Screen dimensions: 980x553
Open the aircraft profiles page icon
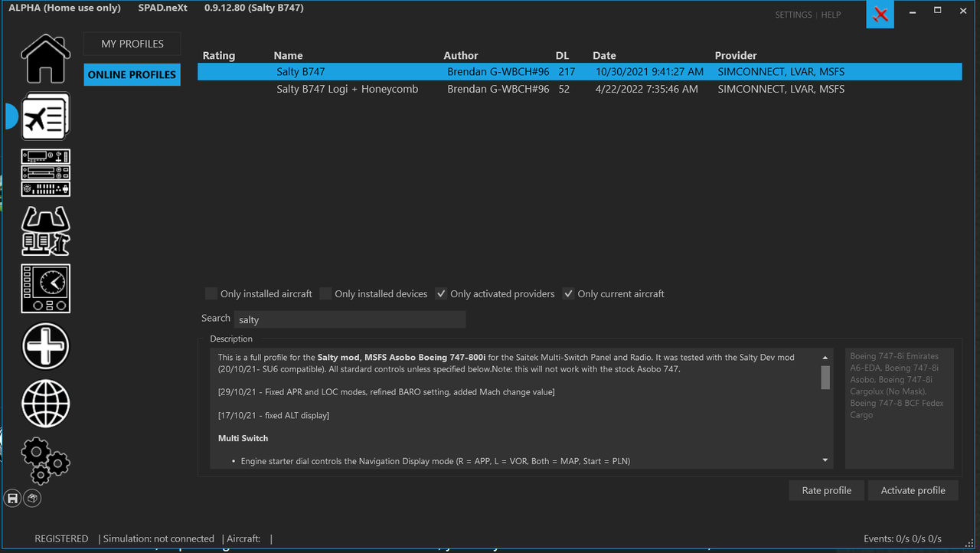click(46, 116)
